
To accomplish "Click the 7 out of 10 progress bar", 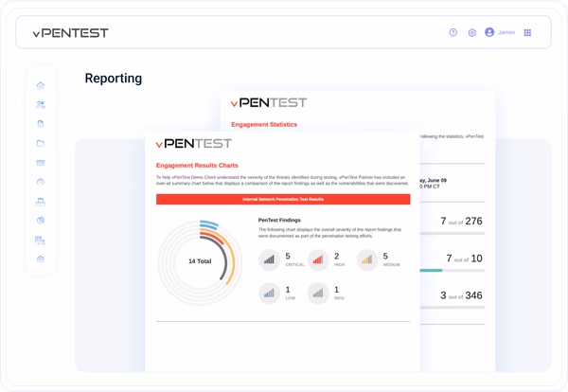I will [453, 270].
